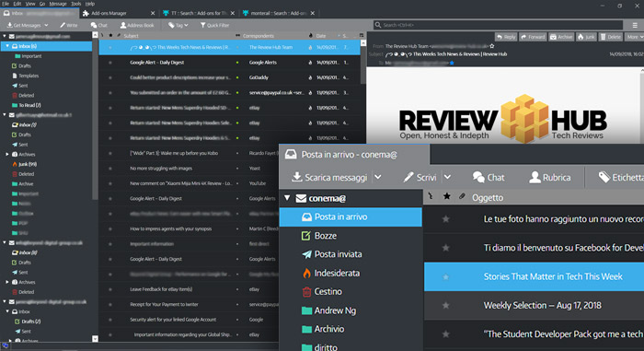644x351 pixels.
Task: Open the More actions dropdown
Action: pos(635,37)
